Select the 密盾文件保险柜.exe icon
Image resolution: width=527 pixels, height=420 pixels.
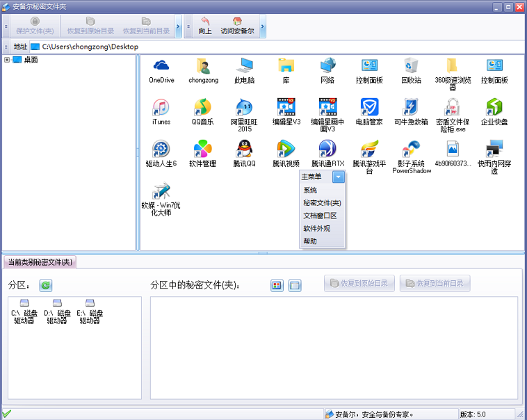point(453,115)
